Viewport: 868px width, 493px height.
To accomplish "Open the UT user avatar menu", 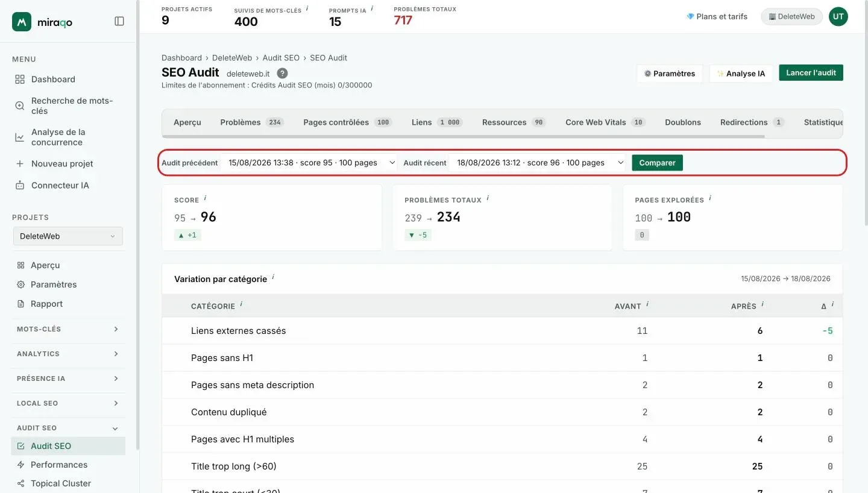I will (x=838, y=17).
